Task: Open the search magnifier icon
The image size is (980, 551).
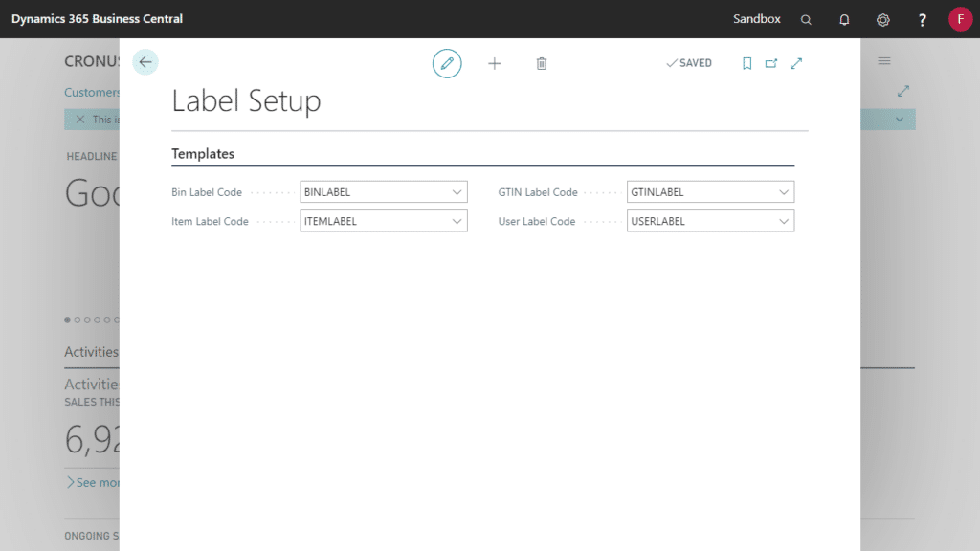Action: 806,19
